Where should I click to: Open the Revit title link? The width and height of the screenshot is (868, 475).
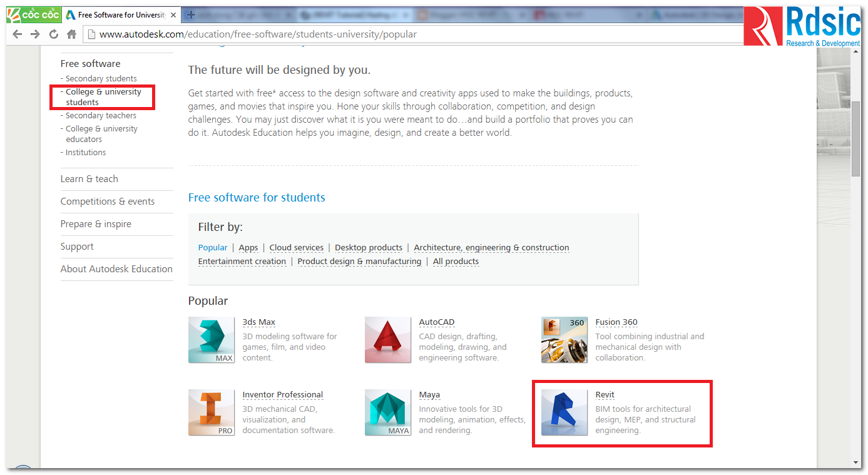[605, 395]
